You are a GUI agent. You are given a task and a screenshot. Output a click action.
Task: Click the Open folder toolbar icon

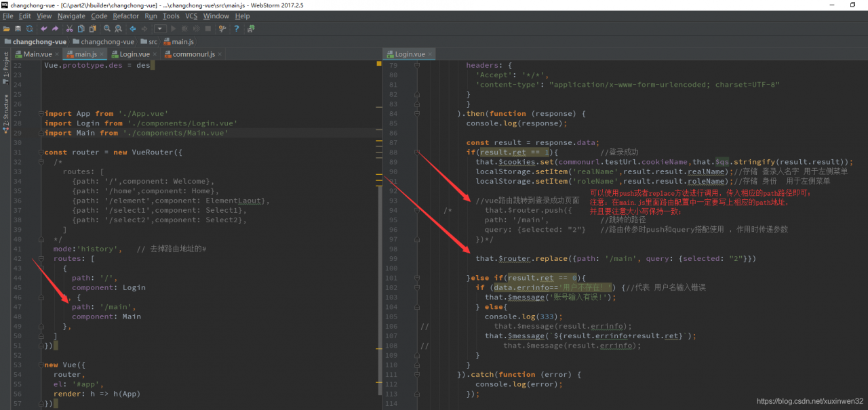click(7, 29)
